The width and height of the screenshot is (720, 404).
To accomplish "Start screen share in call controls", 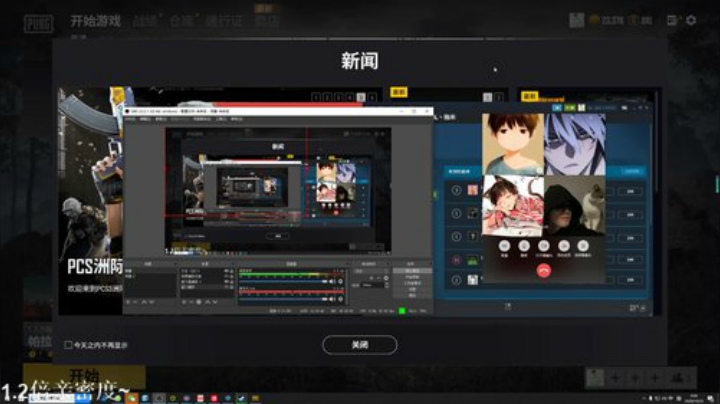I will click(x=563, y=246).
